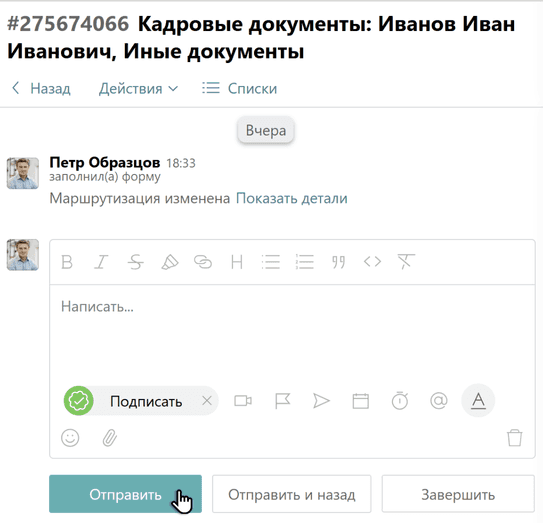Open the Действия dropdown menu
The image size is (543, 523).
coord(138,89)
